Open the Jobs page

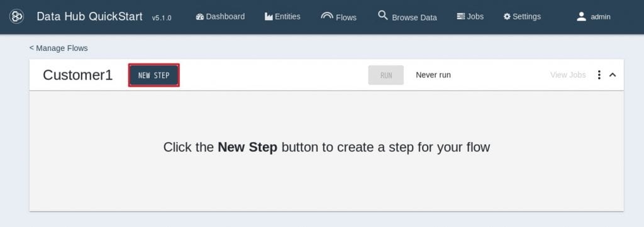[x=470, y=17]
